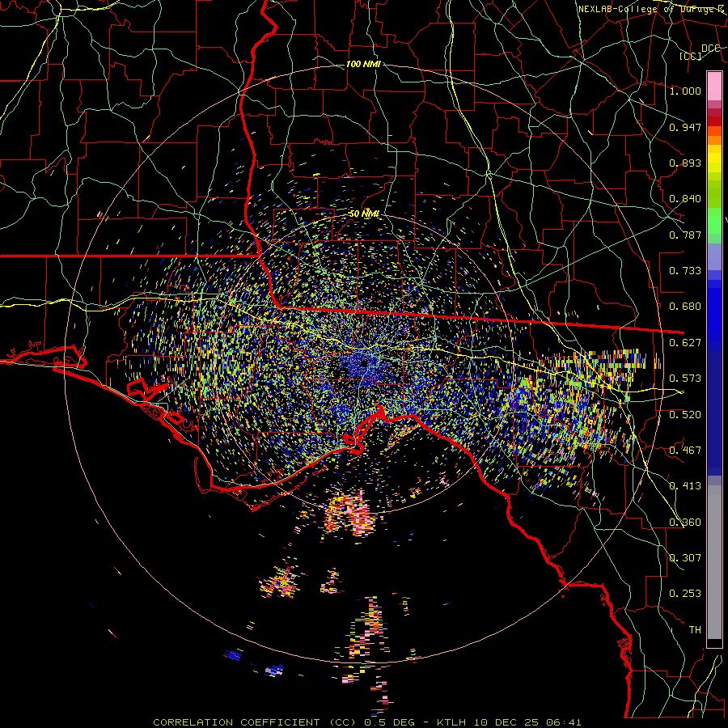Select the 0.307 scale label
This screenshot has width=728, height=728.
685,558
